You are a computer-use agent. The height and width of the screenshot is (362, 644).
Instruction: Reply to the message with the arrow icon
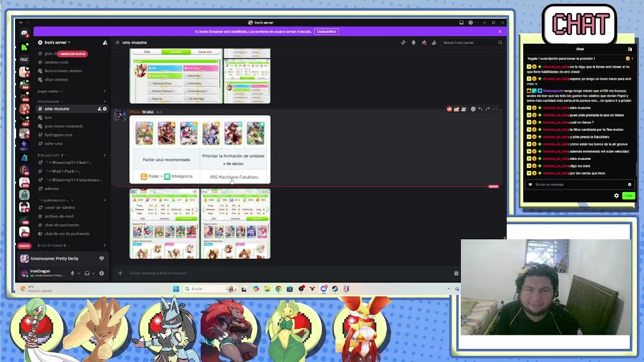pos(480,109)
